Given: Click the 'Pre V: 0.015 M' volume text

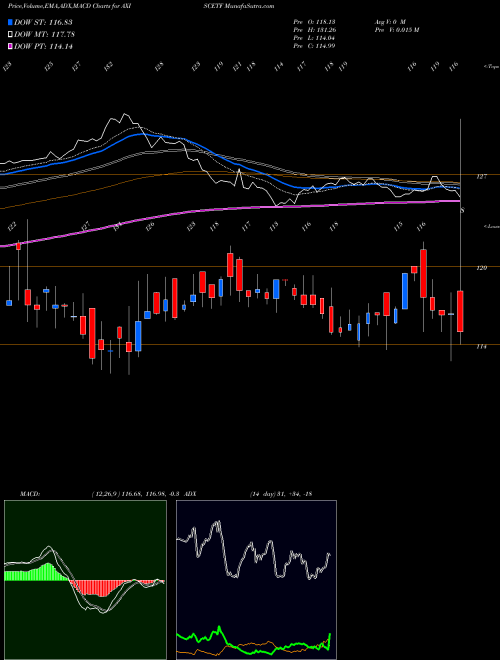Looking at the screenshot, I should pos(396,29).
